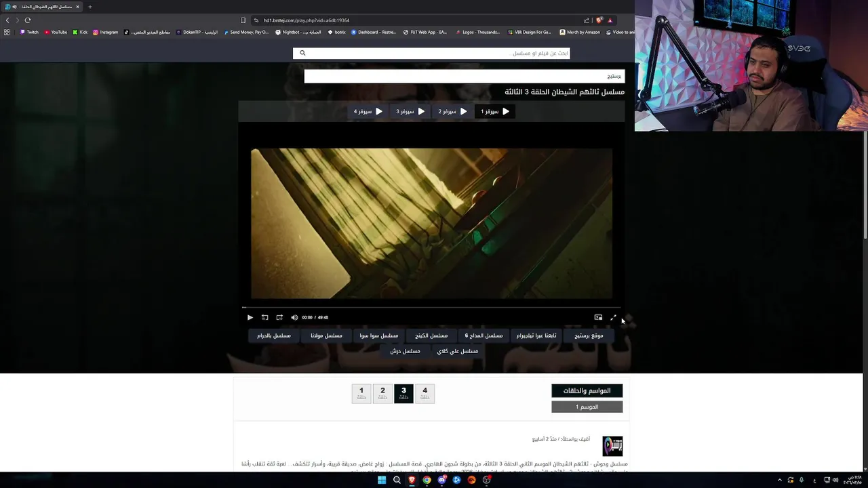Open episode 1
This screenshot has width=868, height=488.
point(361,393)
